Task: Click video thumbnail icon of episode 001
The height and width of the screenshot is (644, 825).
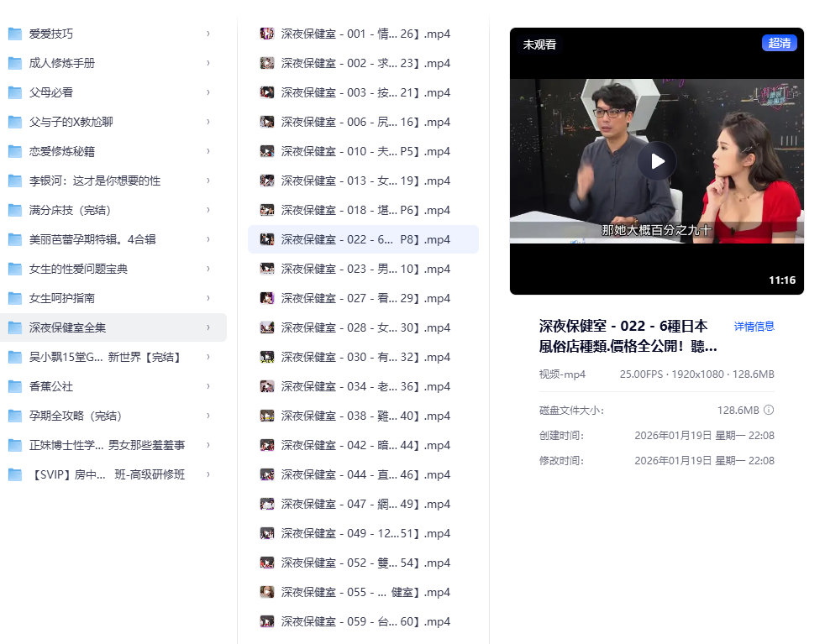Action: click(x=267, y=34)
